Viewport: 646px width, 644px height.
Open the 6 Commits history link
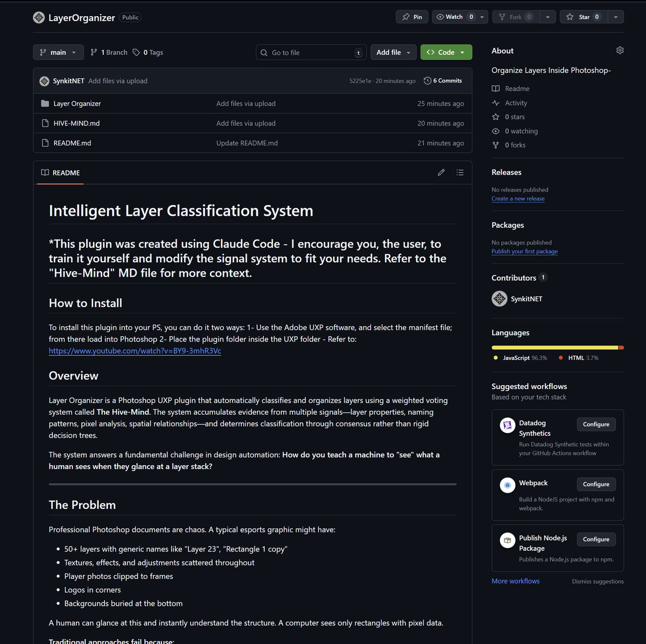tap(443, 81)
